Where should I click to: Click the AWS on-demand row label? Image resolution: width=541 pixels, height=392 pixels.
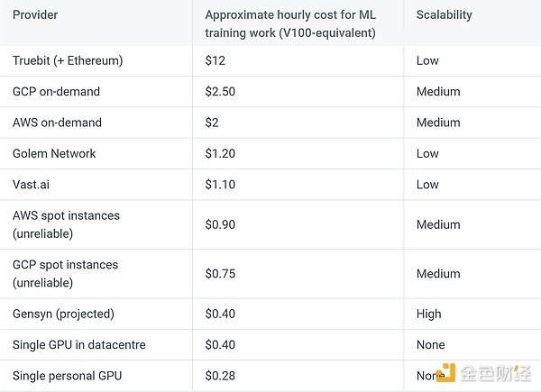(x=57, y=123)
